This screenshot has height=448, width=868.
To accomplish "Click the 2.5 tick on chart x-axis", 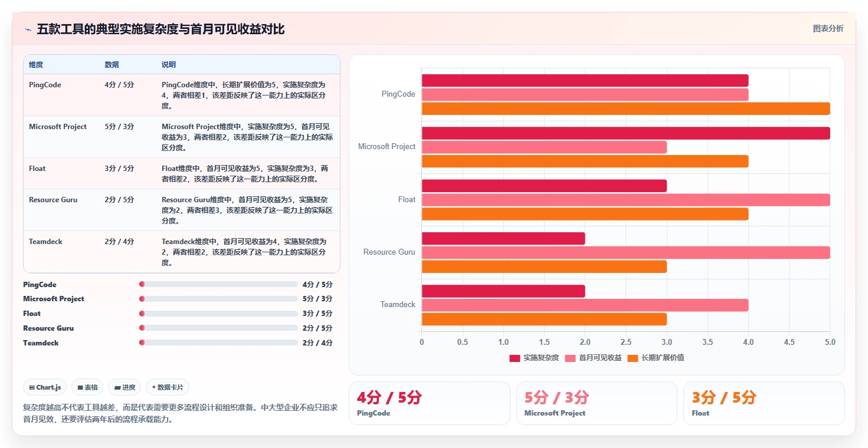I will coord(625,342).
